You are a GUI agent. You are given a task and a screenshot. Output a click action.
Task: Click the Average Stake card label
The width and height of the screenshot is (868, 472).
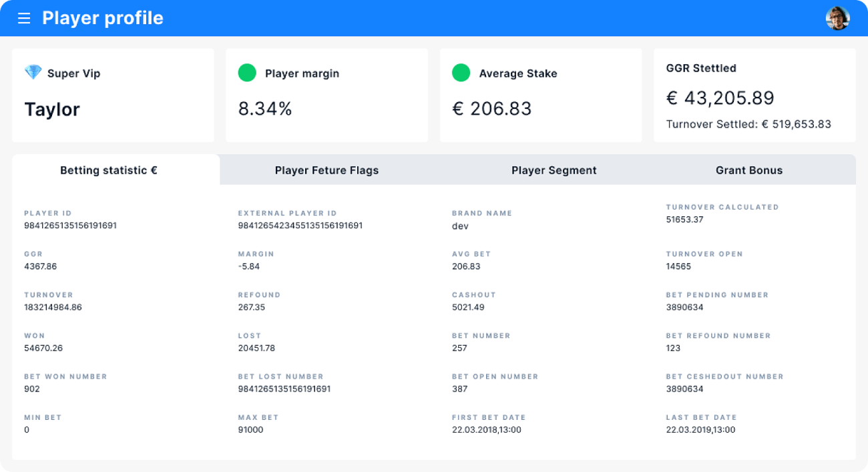518,73
